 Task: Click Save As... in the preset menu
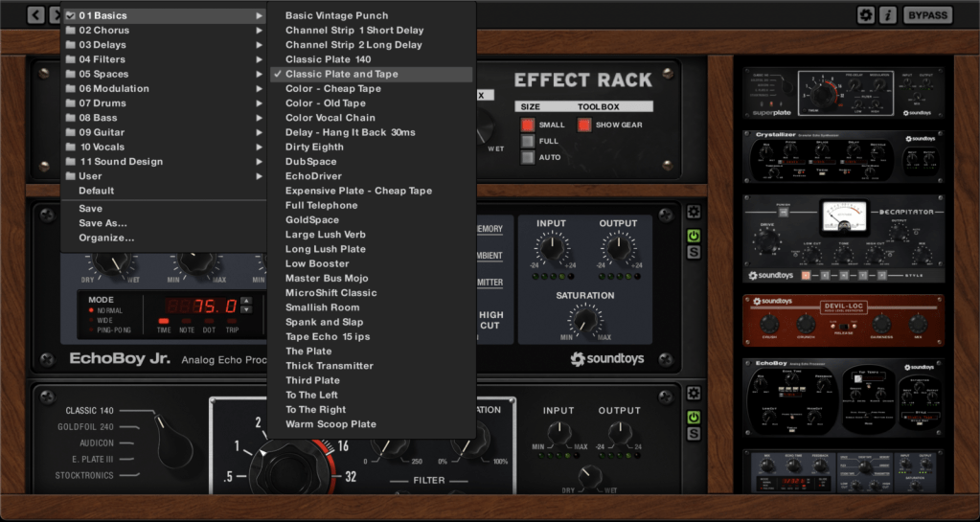(x=103, y=223)
